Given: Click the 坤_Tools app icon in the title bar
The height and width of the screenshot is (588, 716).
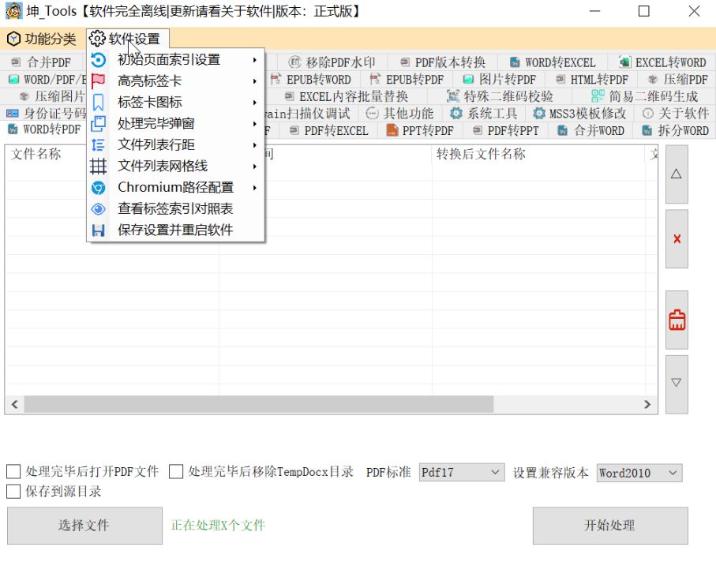Looking at the screenshot, I should (13, 11).
